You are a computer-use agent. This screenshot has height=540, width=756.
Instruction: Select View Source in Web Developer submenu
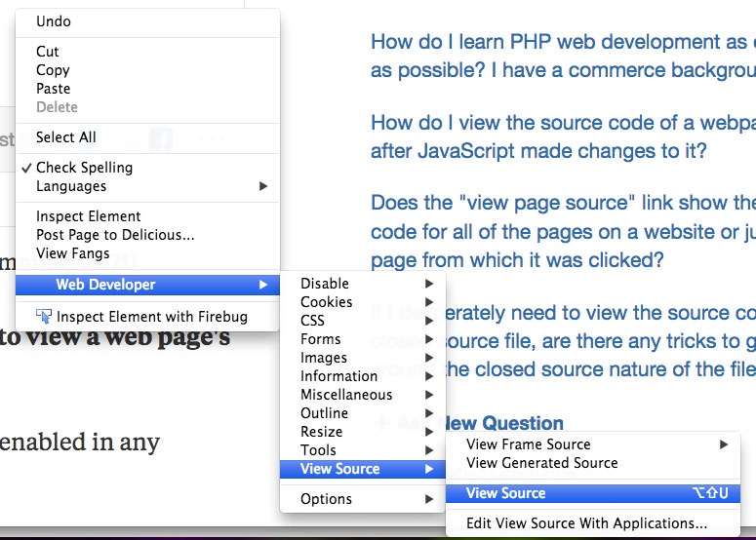(x=363, y=469)
